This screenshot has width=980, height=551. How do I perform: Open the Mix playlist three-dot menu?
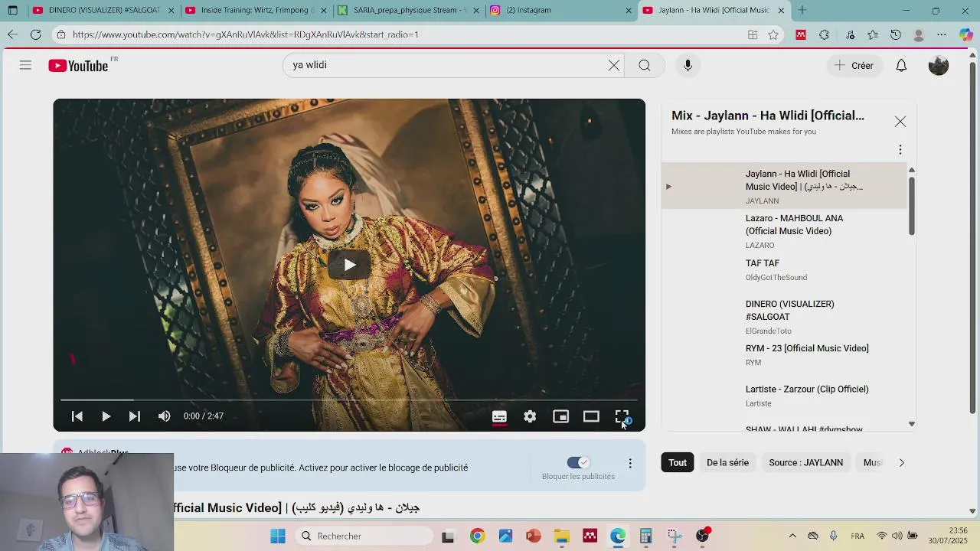(x=900, y=149)
